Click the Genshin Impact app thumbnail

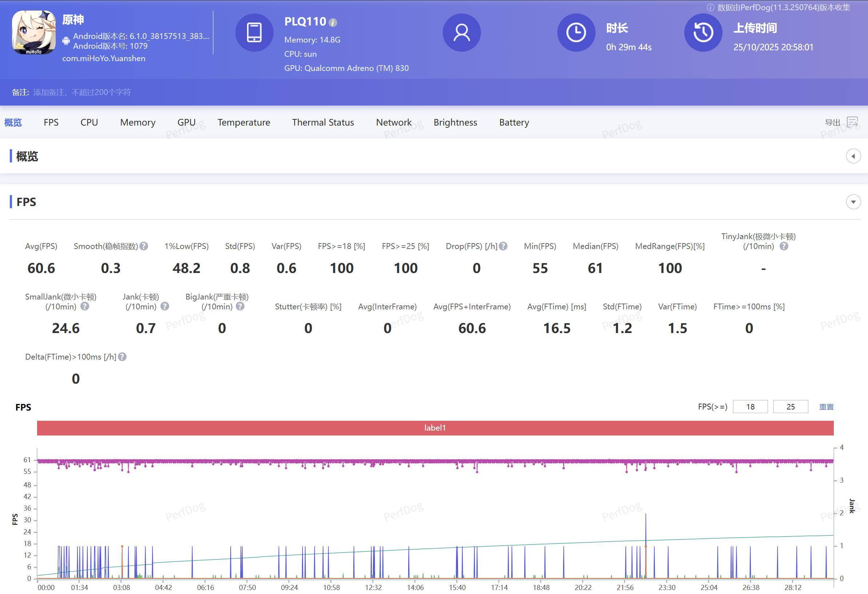(x=33, y=32)
